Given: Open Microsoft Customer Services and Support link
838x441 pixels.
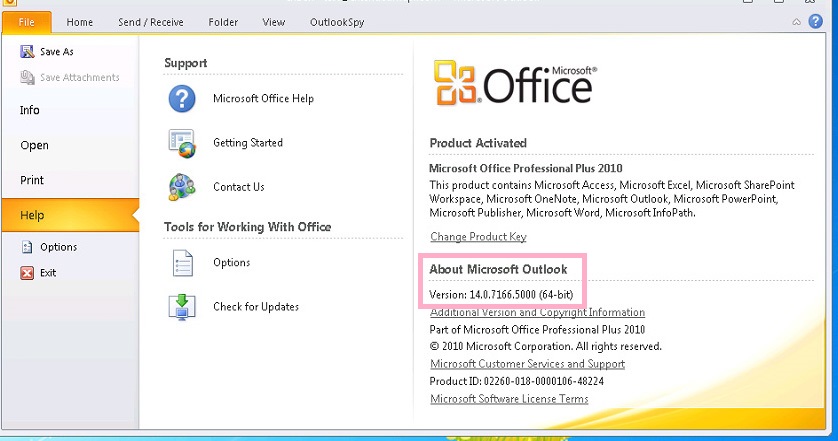Looking at the screenshot, I should (527, 364).
